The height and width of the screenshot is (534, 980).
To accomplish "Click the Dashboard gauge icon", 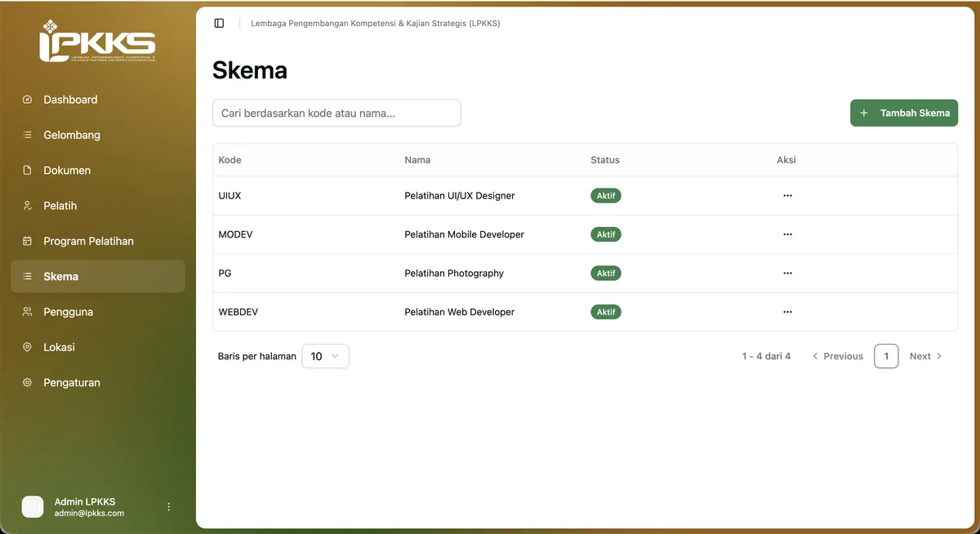I will tap(27, 100).
